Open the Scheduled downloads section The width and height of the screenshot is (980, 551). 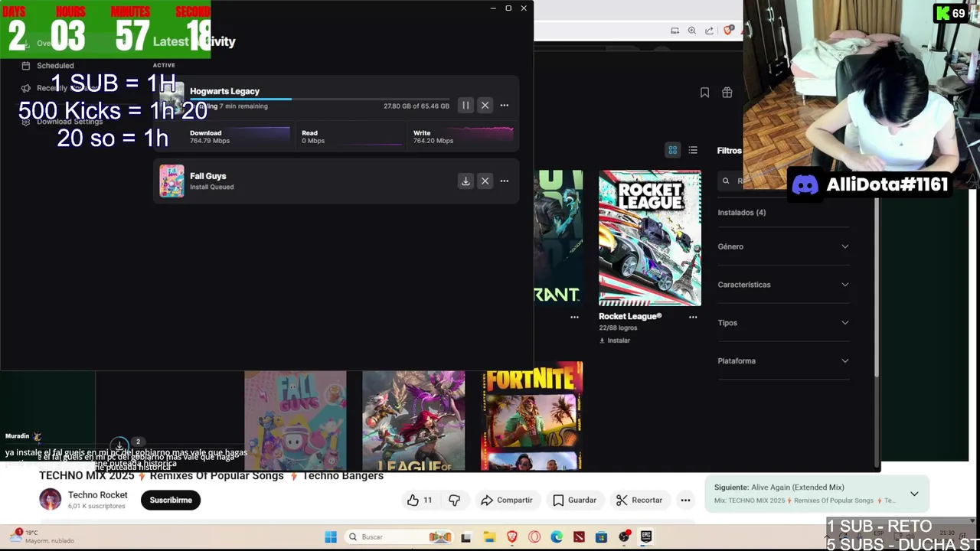[55, 66]
